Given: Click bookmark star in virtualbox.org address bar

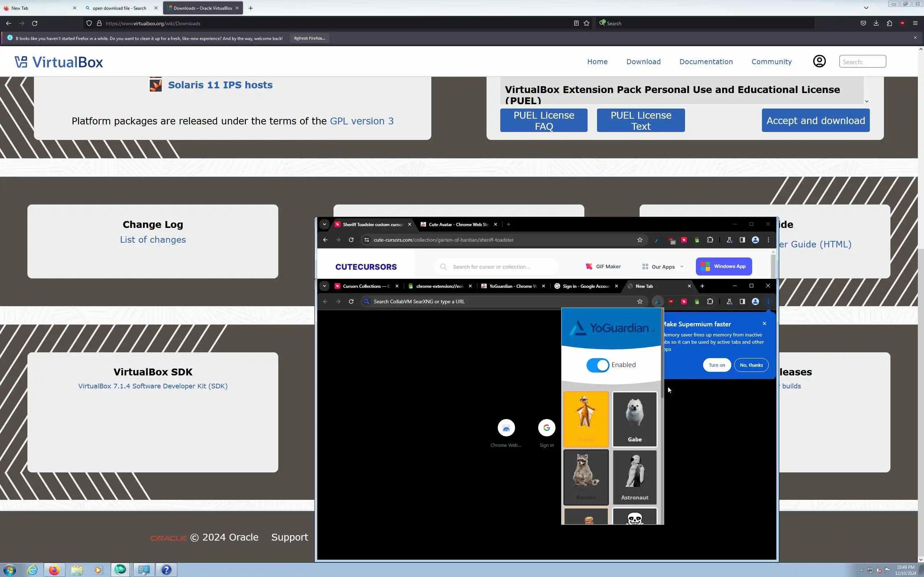Looking at the screenshot, I should (587, 23).
